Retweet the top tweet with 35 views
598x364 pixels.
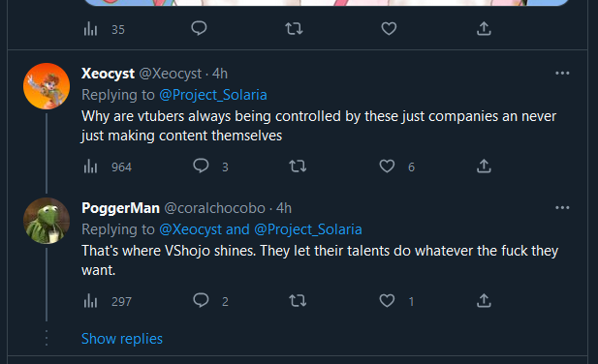pos(294,29)
